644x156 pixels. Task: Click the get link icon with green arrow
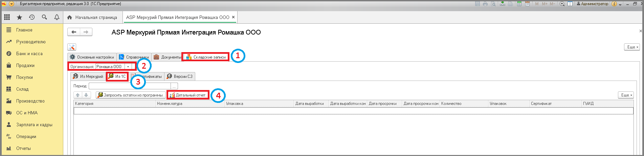(x=503, y=4)
